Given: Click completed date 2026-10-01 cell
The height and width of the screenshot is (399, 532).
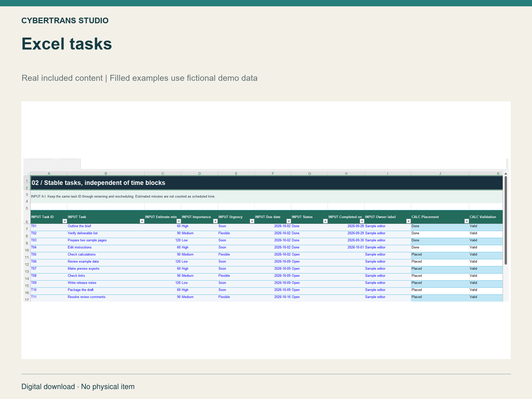Looking at the screenshot, I should [346, 249].
